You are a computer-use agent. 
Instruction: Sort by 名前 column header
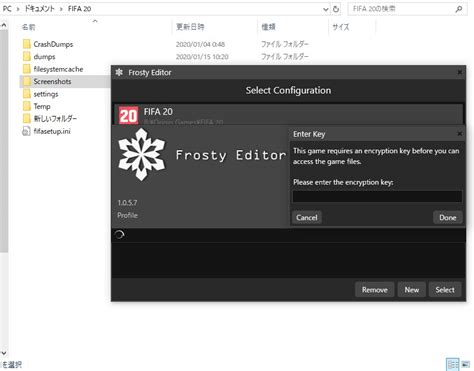[28, 27]
